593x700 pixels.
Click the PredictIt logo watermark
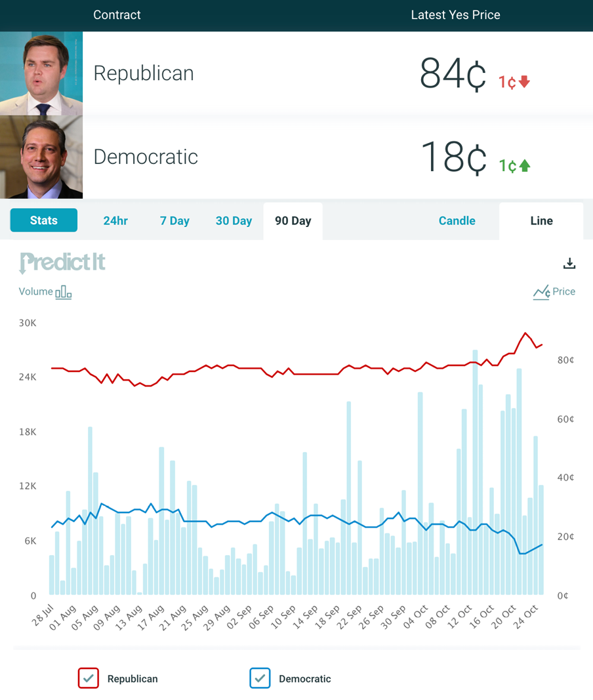(62, 262)
